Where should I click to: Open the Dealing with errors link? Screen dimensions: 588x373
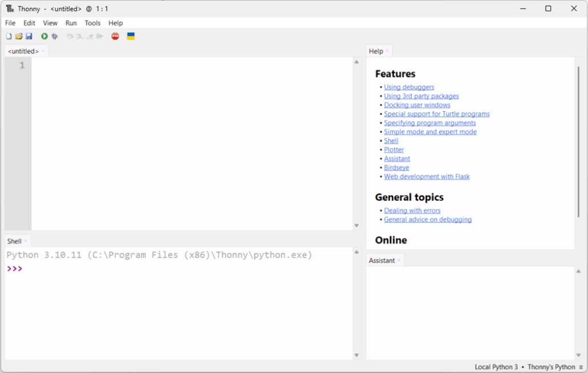click(x=412, y=210)
